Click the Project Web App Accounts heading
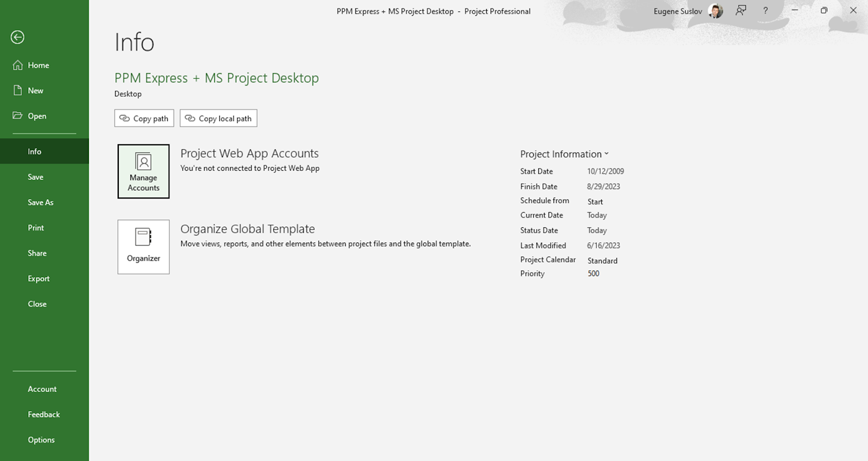868x461 pixels. coord(250,153)
